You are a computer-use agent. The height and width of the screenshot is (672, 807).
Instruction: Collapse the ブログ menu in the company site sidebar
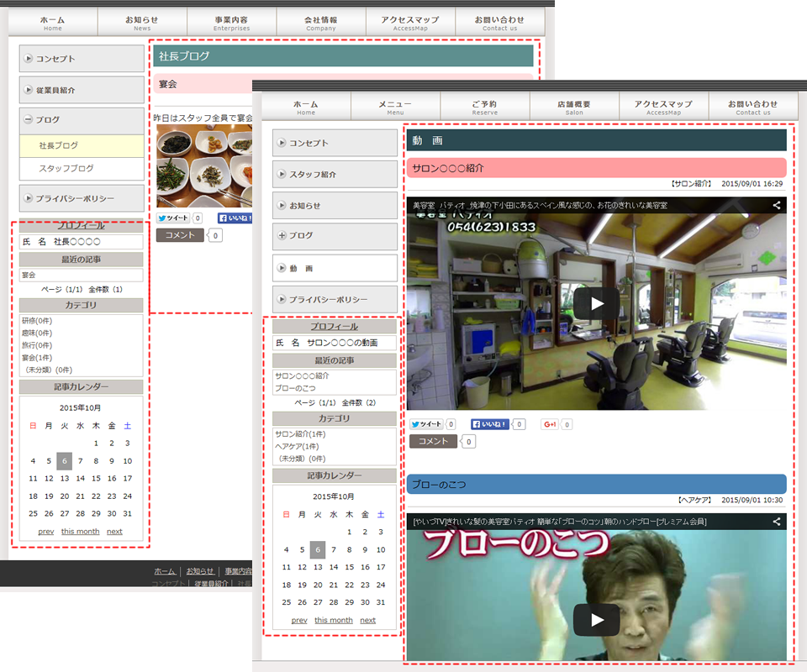(x=82, y=120)
